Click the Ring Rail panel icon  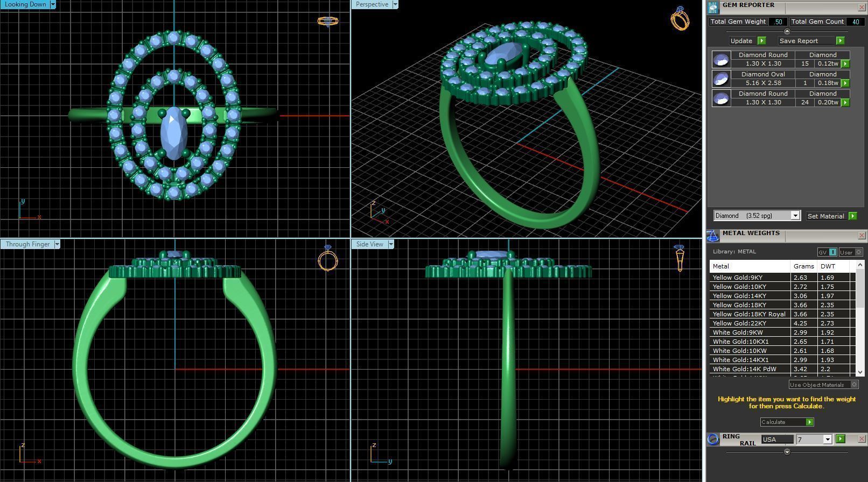(713, 439)
